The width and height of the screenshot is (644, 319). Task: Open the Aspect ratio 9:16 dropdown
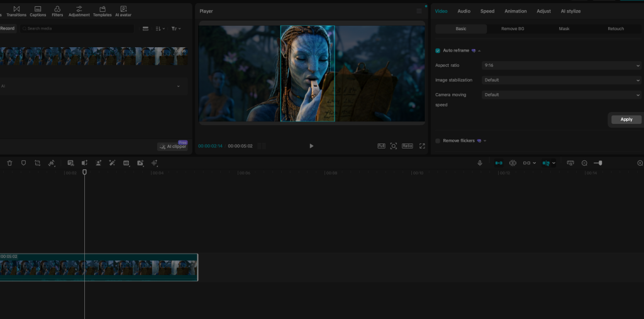(562, 65)
